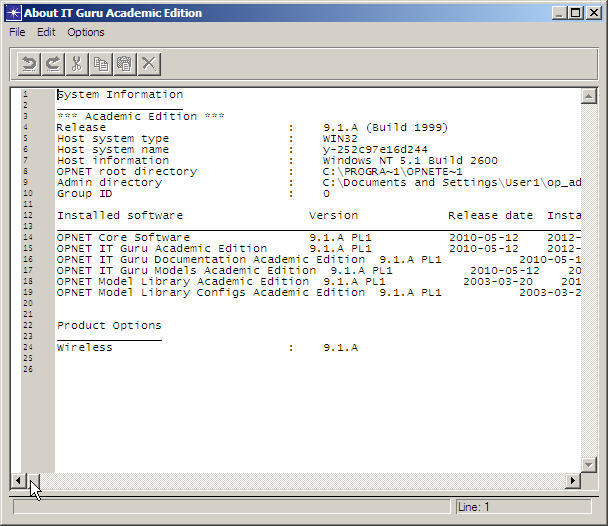
Task: Open the Options menu
Action: tap(86, 32)
